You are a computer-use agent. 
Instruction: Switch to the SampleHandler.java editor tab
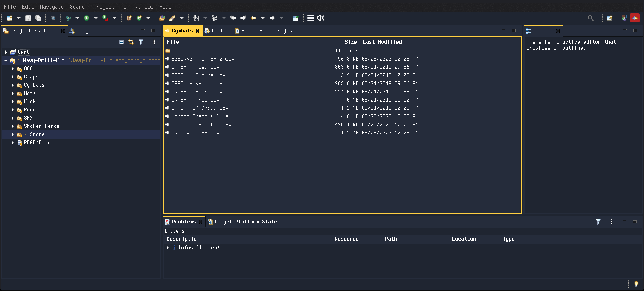point(265,31)
